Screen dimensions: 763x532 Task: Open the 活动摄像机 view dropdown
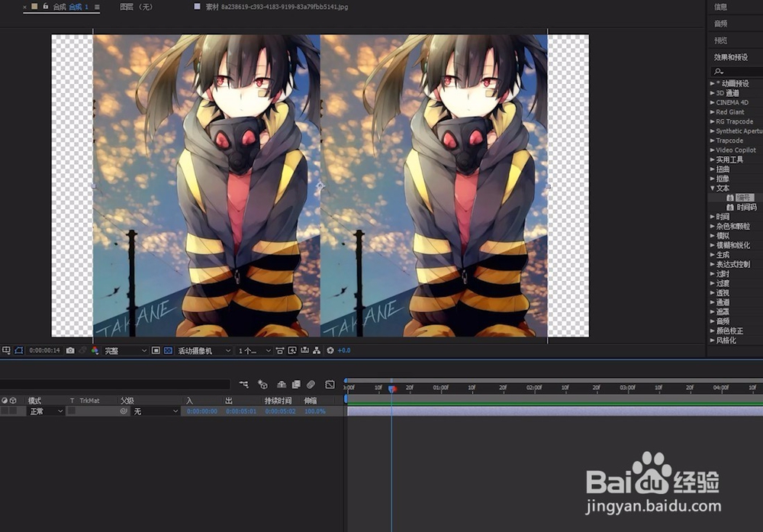tap(204, 350)
